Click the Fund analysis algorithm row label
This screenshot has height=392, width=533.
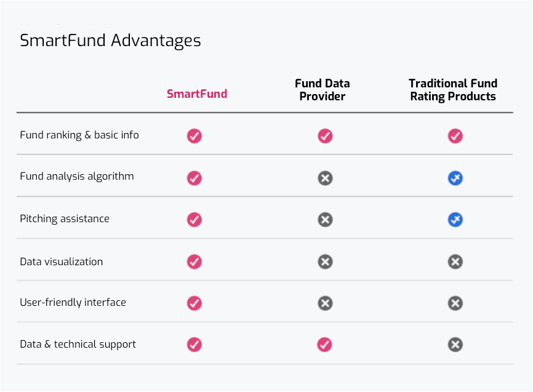77,177
